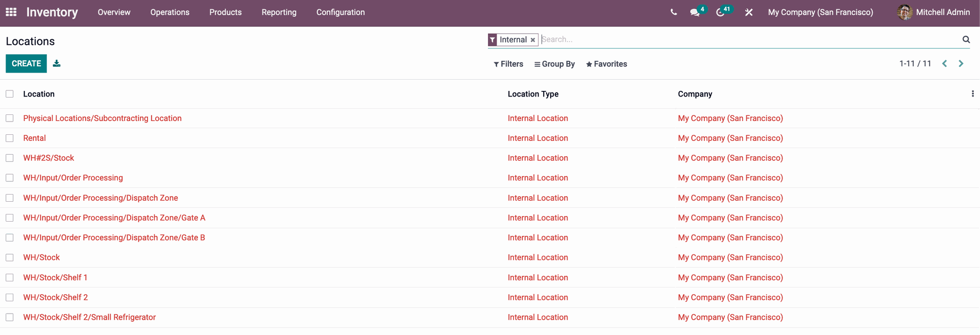Click the download export icon

tap(57, 63)
